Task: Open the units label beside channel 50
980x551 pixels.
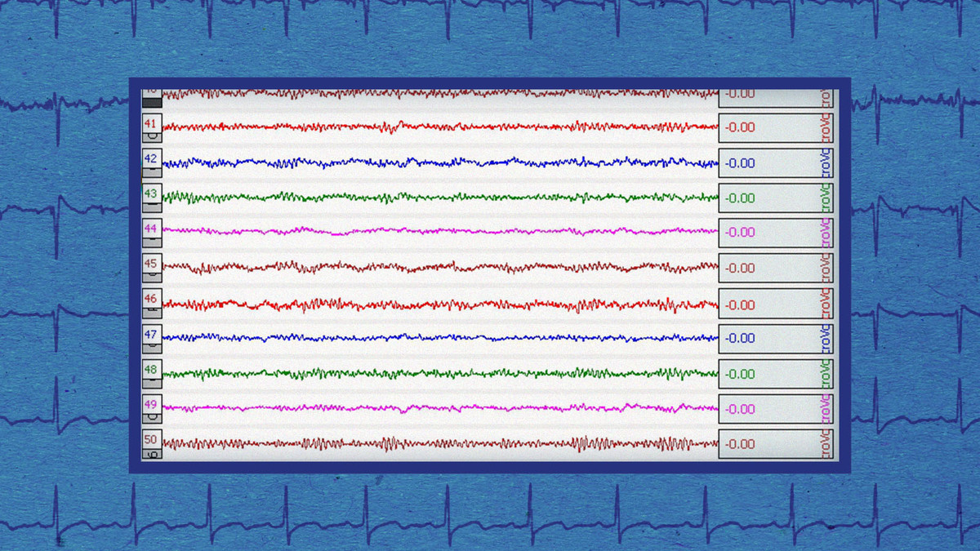Action: [825, 444]
